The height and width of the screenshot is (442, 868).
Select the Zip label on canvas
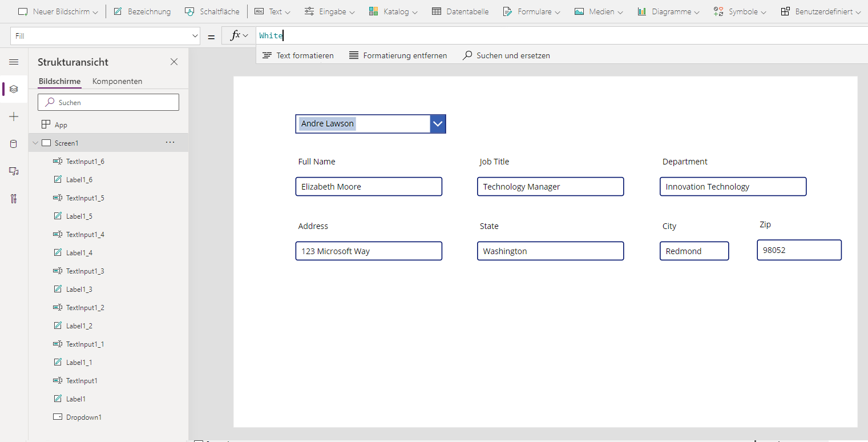pyautogui.click(x=765, y=224)
